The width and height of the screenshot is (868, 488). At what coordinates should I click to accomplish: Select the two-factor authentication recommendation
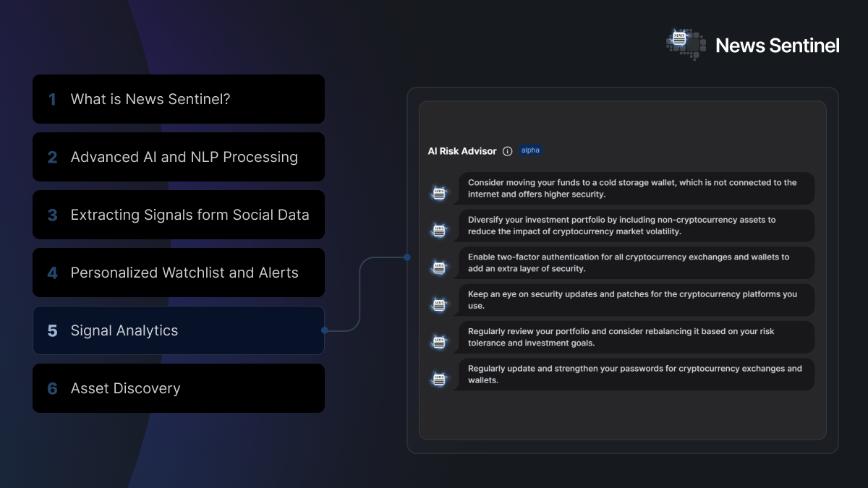coord(636,262)
